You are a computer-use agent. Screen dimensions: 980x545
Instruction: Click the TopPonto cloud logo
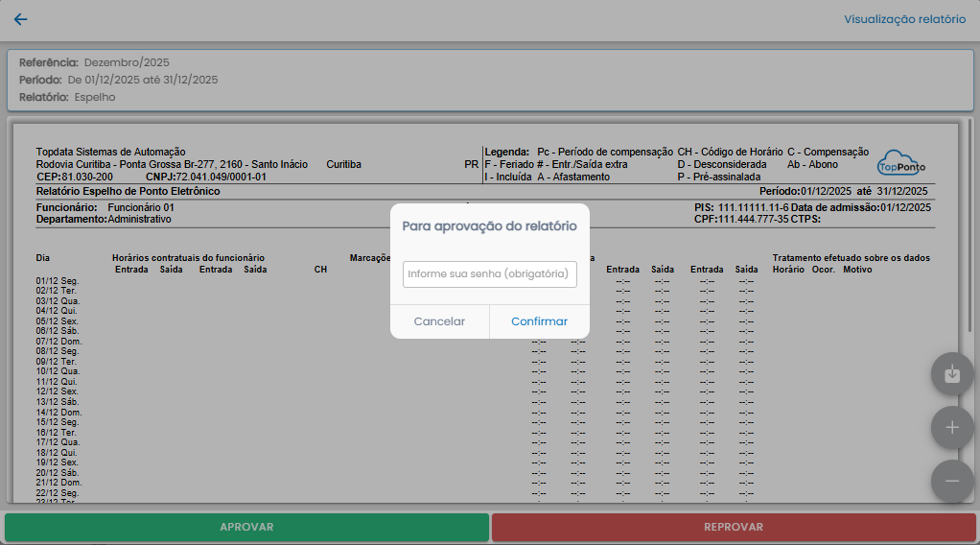point(901,162)
